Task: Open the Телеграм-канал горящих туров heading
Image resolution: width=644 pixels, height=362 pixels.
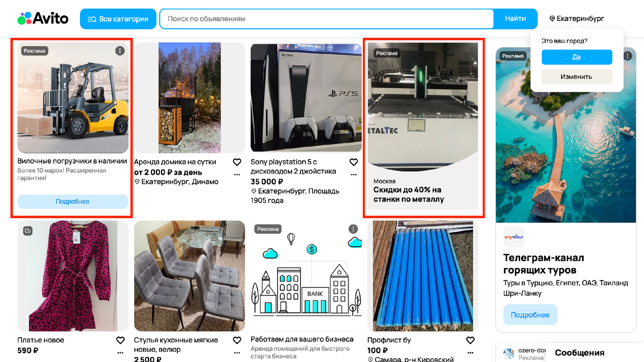Action: coord(544,264)
